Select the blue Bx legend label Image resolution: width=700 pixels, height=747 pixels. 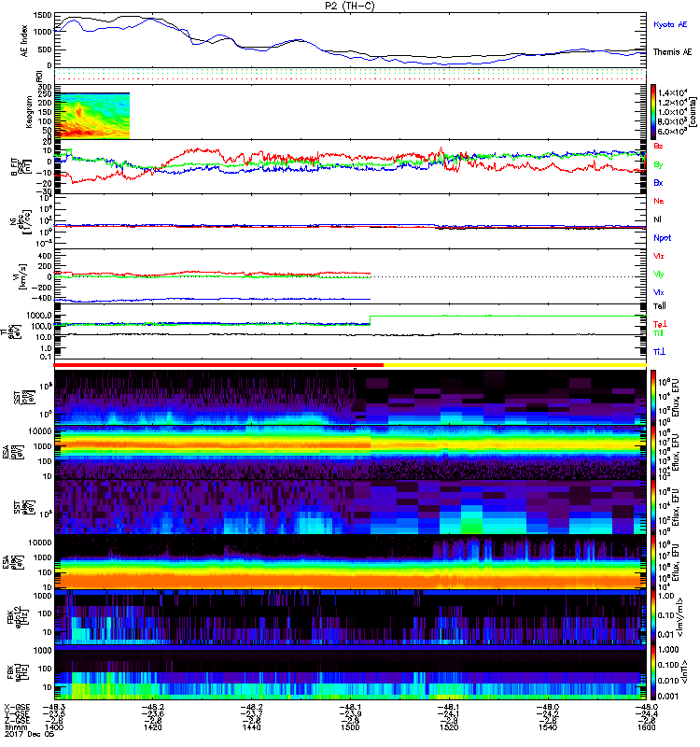point(658,182)
